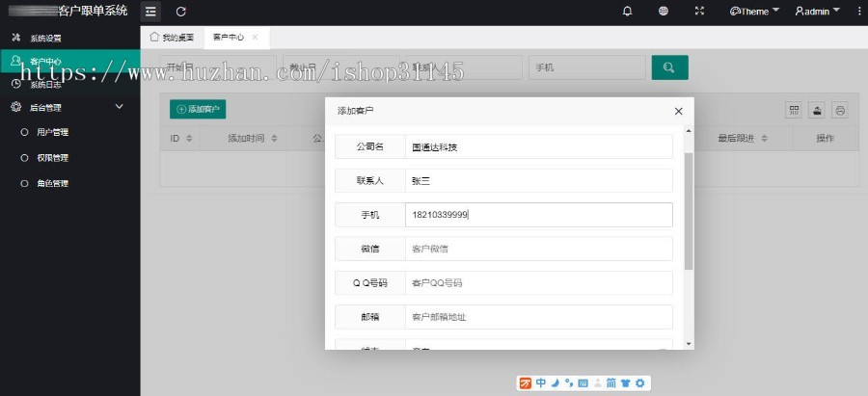Sort table by ID column arrows
Viewport: 868px width, 396px height.
[x=189, y=139]
